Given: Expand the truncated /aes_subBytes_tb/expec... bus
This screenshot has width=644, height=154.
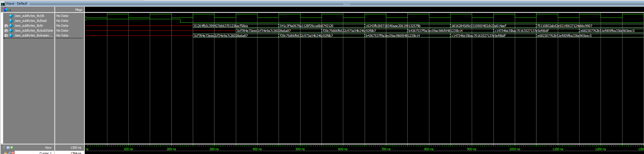Looking at the screenshot, I should [x=6, y=36].
